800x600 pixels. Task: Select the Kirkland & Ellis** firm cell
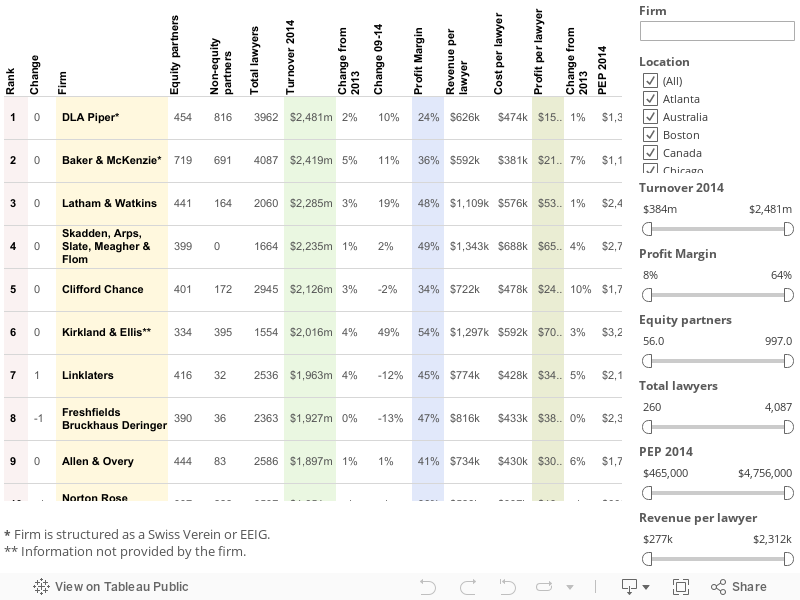(112, 332)
